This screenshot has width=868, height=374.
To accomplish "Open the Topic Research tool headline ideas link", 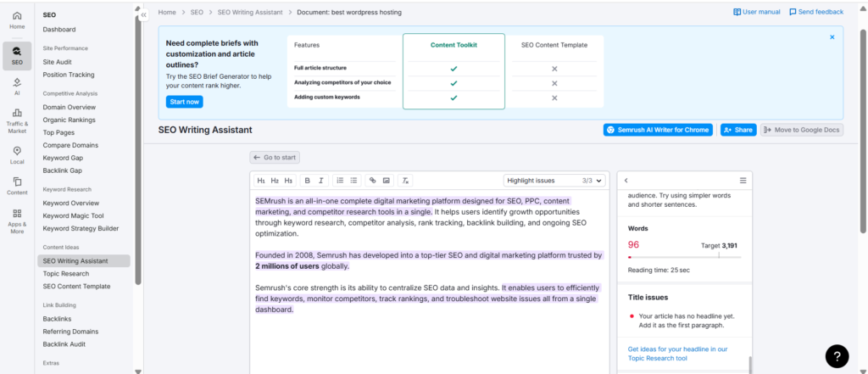I will pos(677,354).
